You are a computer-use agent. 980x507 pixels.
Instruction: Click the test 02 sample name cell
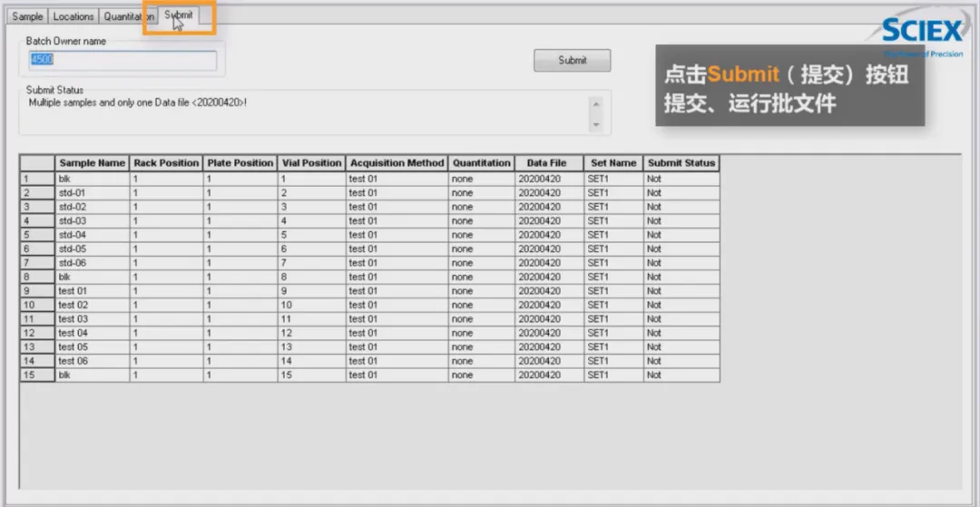[x=93, y=305]
